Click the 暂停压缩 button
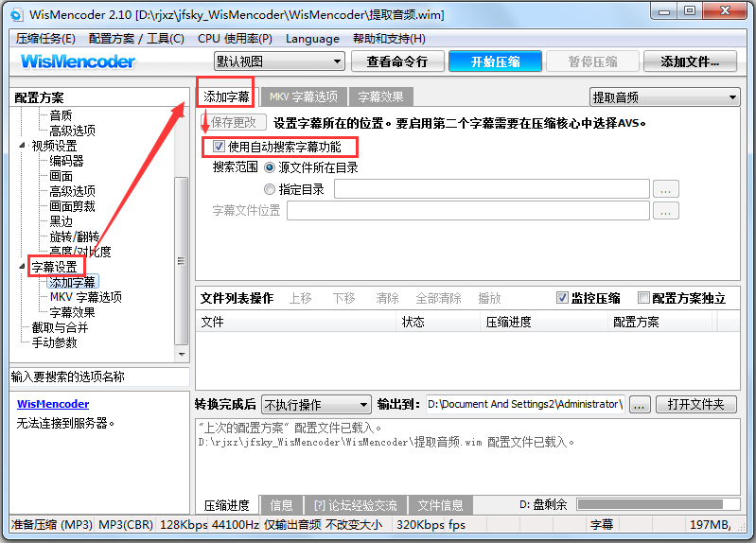 click(592, 61)
